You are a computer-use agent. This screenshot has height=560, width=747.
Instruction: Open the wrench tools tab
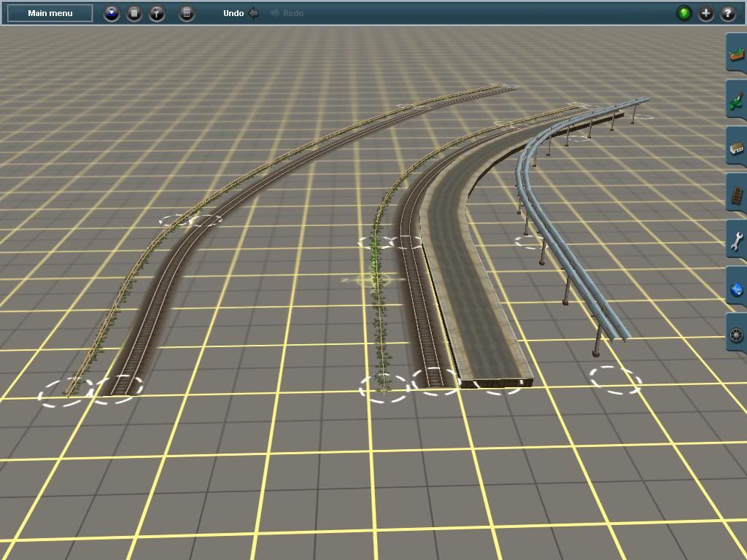pos(737,239)
